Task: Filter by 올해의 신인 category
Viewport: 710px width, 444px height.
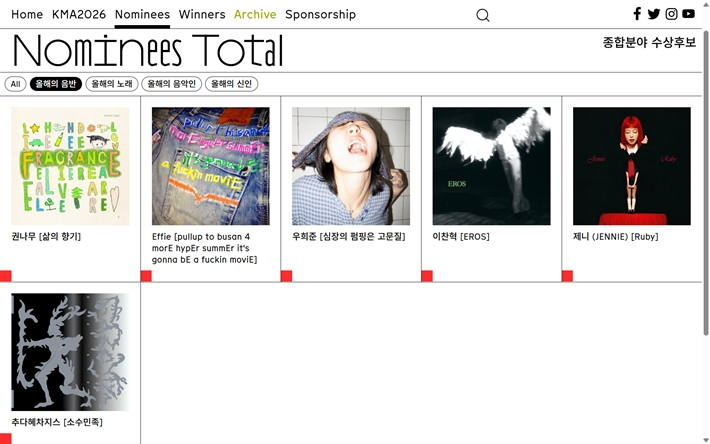Action: pyautogui.click(x=231, y=84)
